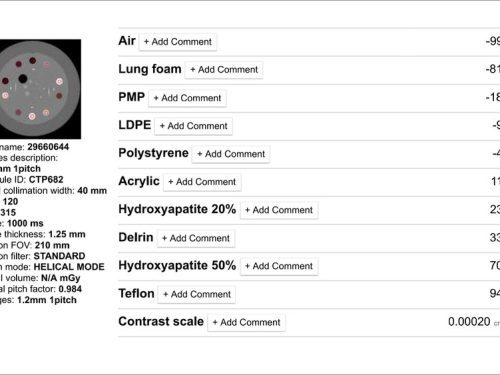500x375 pixels.
Task: Add a comment for Lung foam
Action: coord(224,70)
